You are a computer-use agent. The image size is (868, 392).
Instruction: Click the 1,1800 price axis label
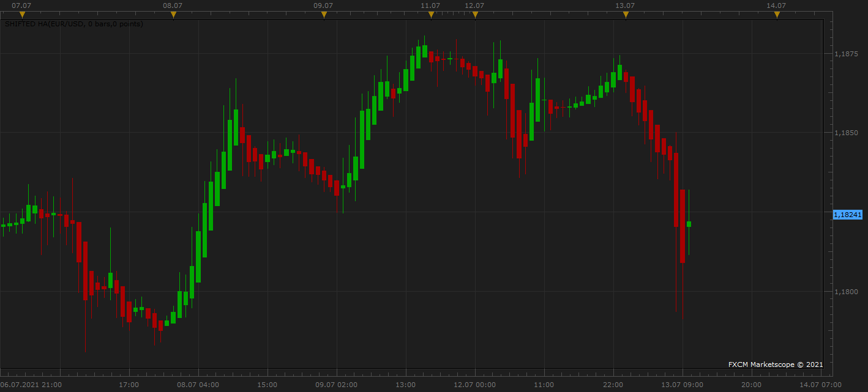(846, 292)
